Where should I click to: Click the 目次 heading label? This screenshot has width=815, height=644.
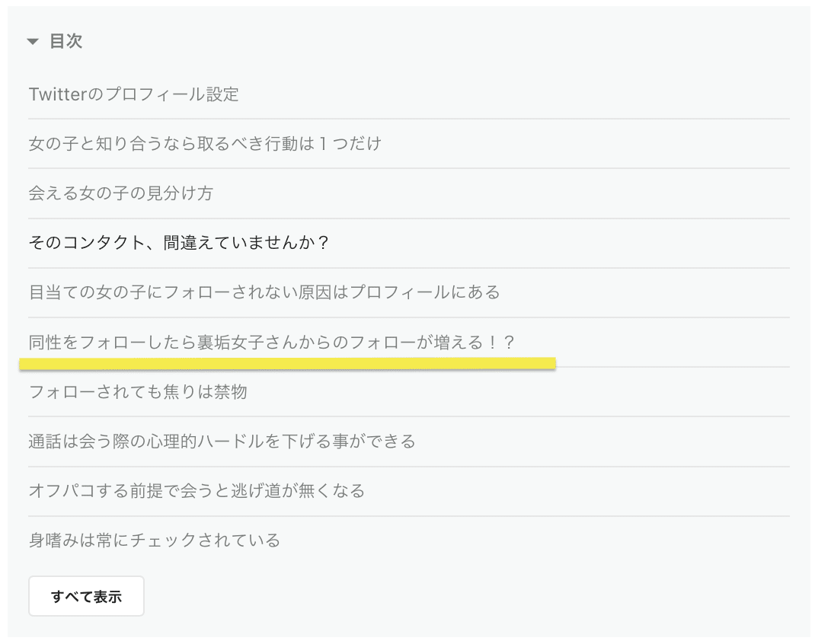[x=66, y=42]
